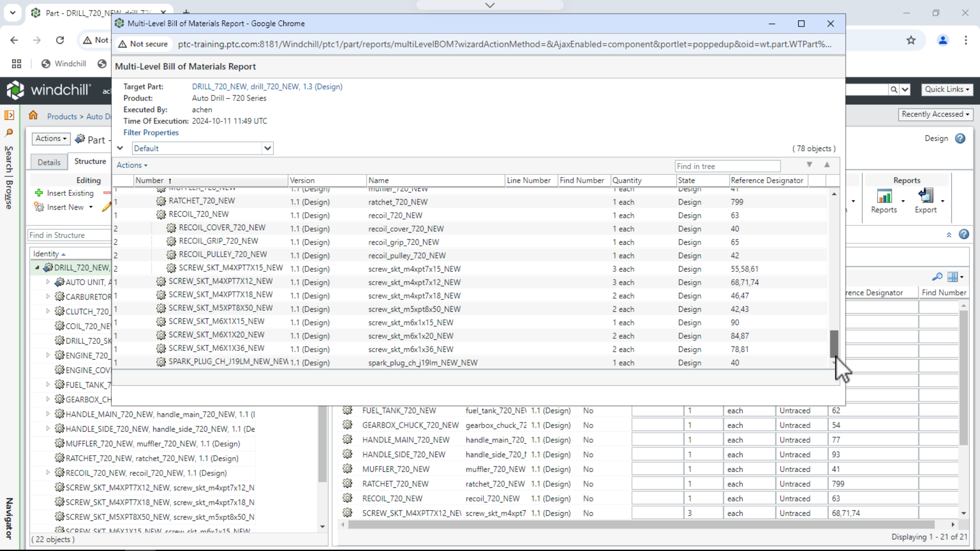Open the Actions menu in the report dialog

tap(132, 165)
